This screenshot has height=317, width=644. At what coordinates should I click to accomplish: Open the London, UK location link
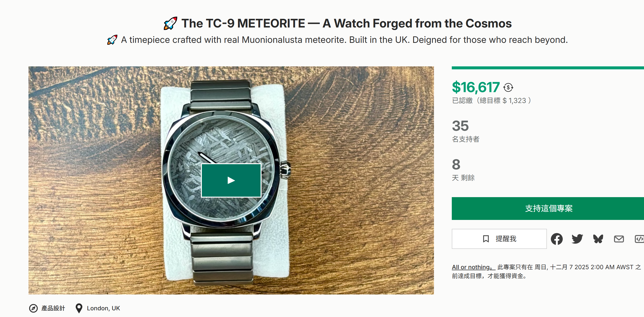[103, 308]
